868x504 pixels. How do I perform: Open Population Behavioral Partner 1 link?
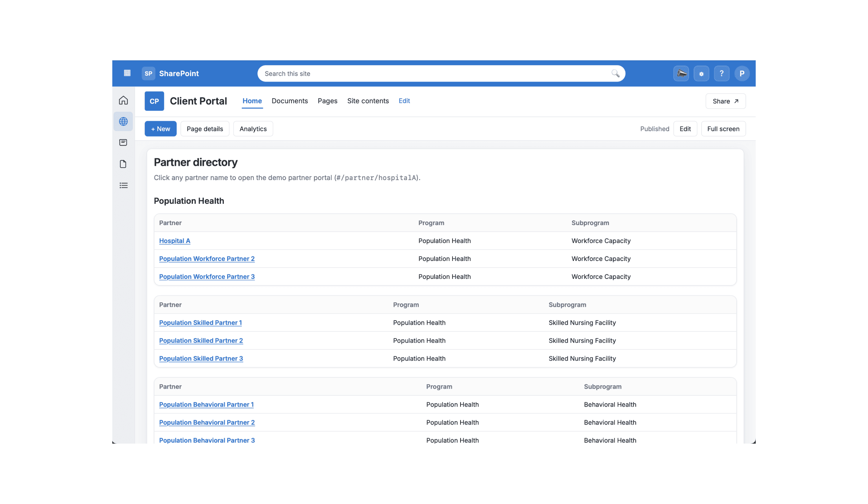coord(206,405)
